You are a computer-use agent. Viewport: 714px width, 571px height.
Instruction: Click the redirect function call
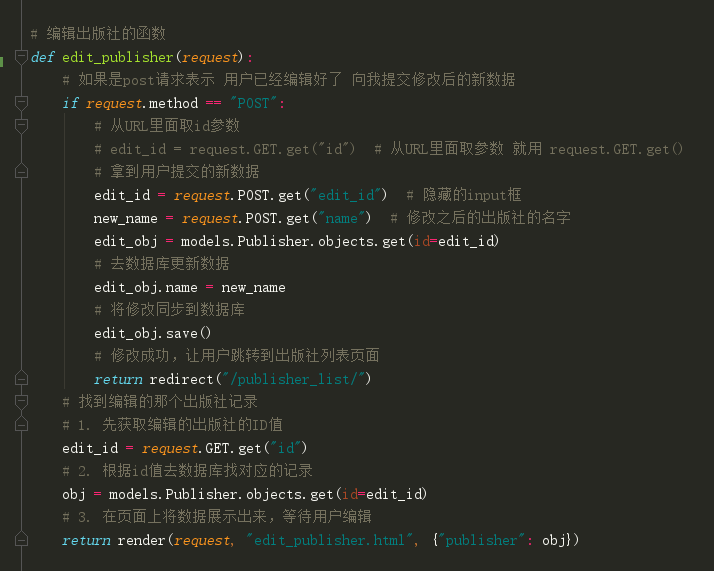click(x=179, y=379)
